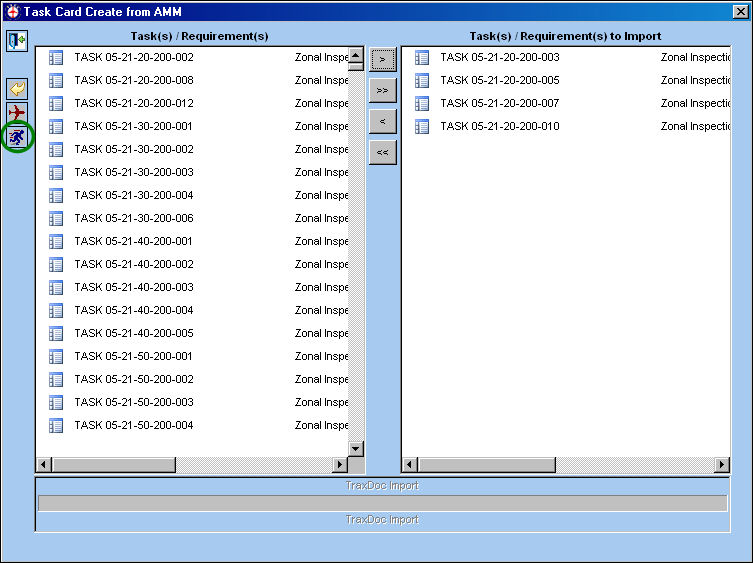Select TASK 05-21-40-200-001 text
The image size is (753, 563).
pos(134,241)
